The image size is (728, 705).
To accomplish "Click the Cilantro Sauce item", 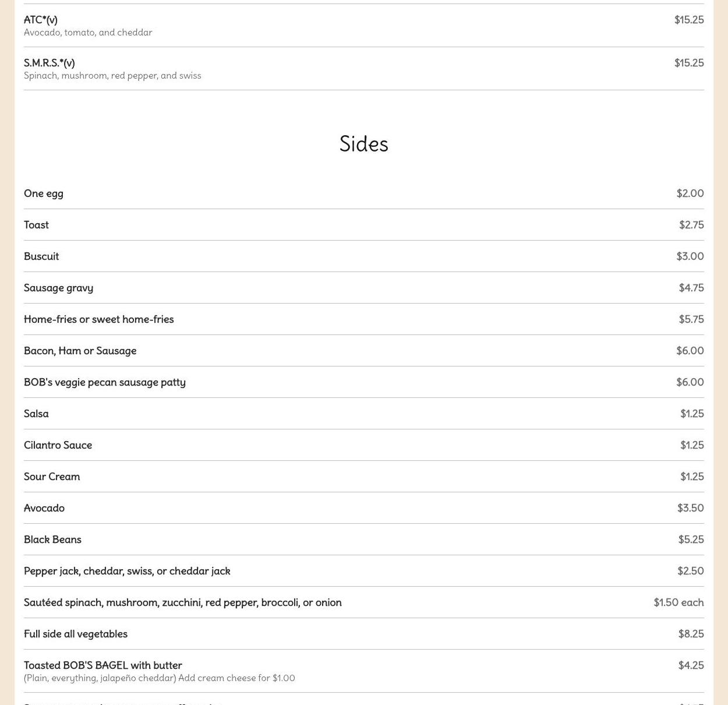I will coord(58,445).
